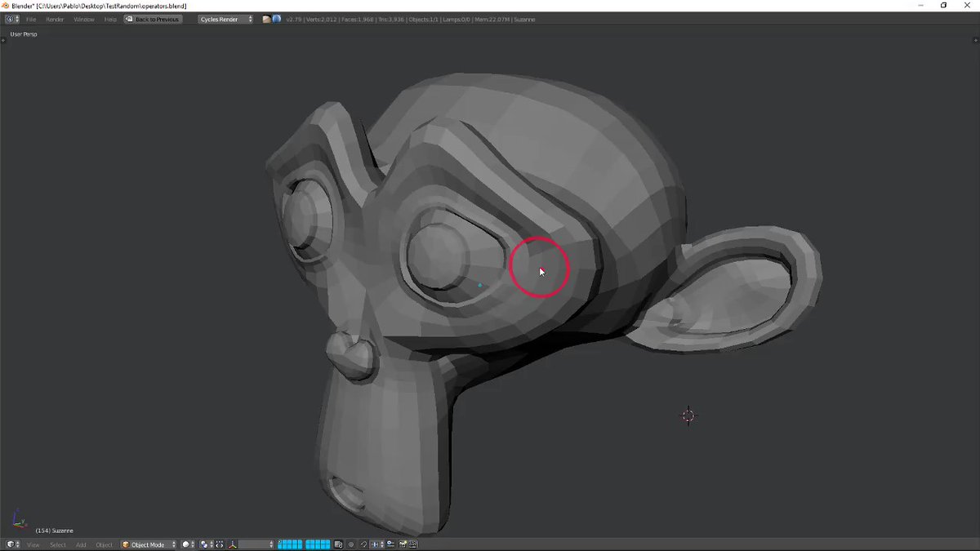Click the OpenGL render animation clapper icon
980x551 pixels.
[414, 544]
